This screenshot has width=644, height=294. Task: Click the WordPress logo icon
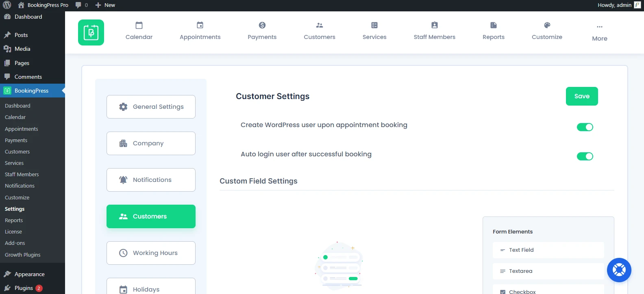click(x=7, y=5)
